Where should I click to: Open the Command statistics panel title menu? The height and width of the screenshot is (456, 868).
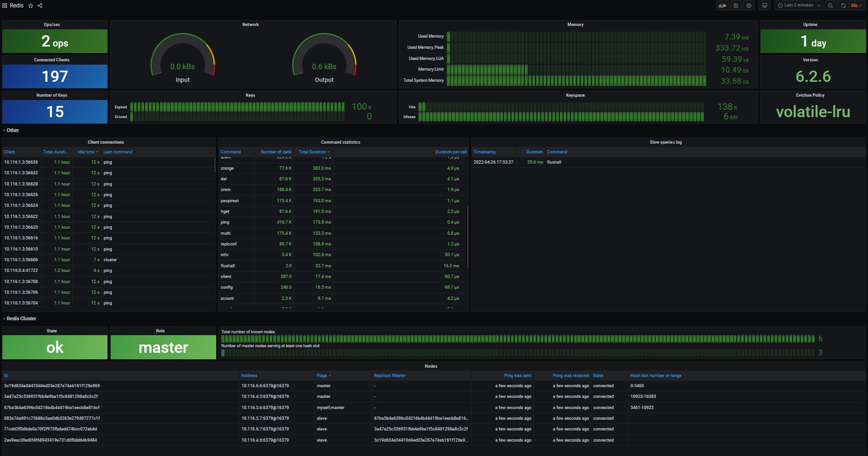[x=340, y=142]
